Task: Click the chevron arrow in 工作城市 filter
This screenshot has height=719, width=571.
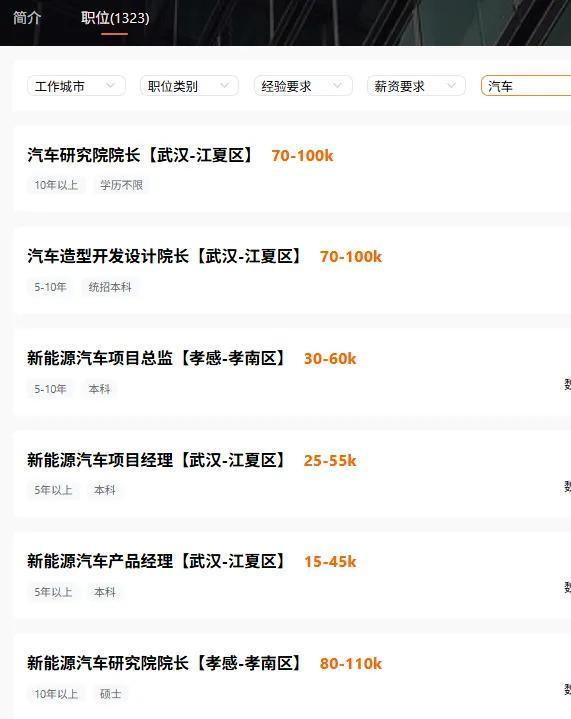Action: coord(110,85)
